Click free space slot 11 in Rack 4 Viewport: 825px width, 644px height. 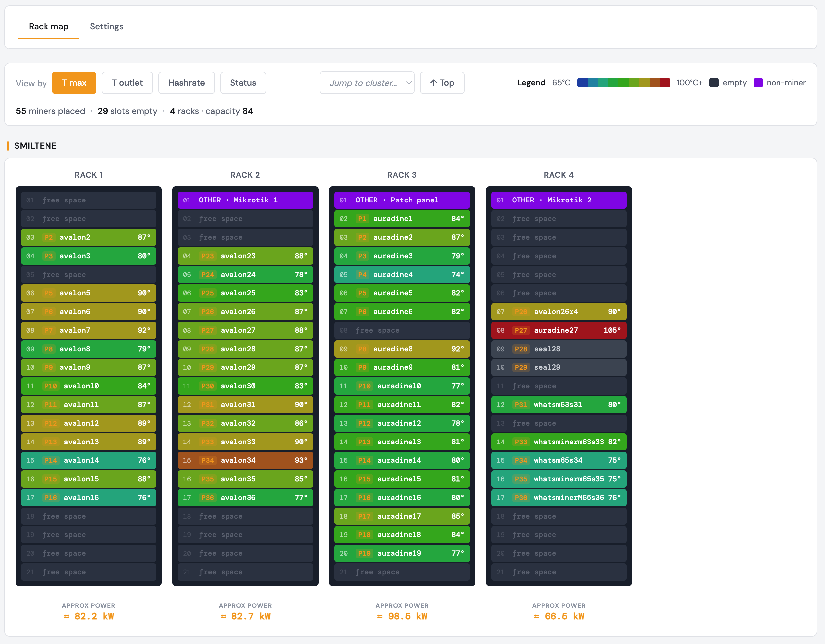point(559,386)
